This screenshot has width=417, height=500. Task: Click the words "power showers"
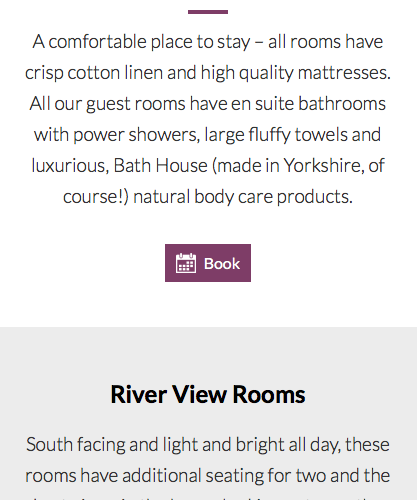pyautogui.click(x=135, y=135)
